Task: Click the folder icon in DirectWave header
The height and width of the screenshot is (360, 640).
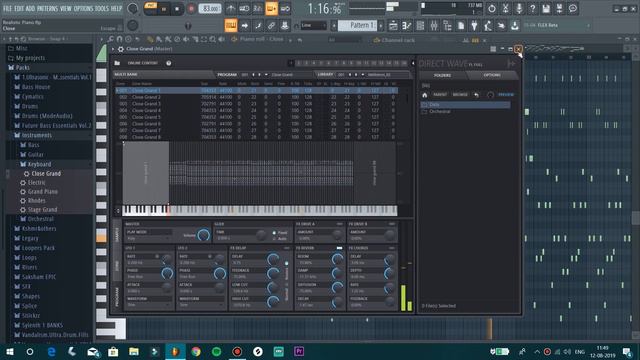Action: pyautogui.click(x=117, y=63)
